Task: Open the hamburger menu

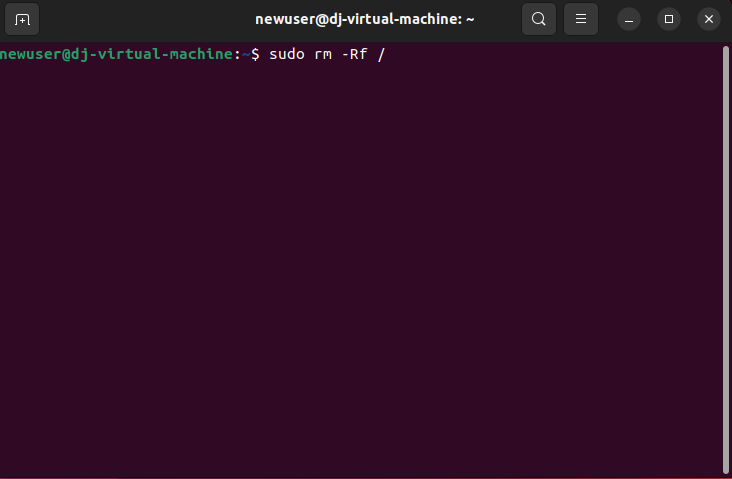Action: pyautogui.click(x=581, y=19)
